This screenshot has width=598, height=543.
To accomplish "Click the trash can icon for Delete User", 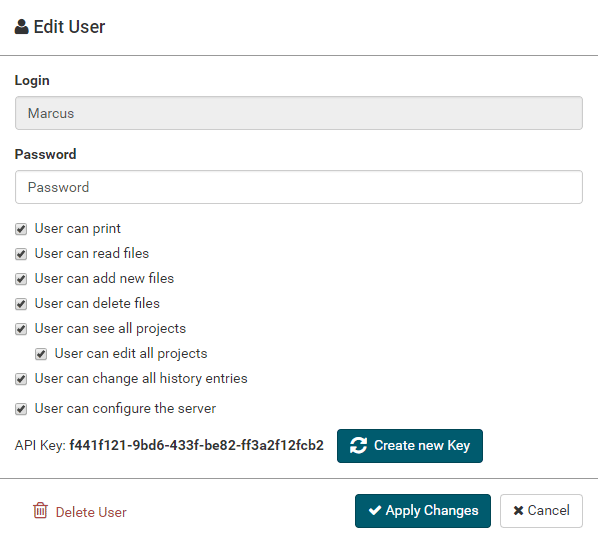I will click(x=40, y=511).
